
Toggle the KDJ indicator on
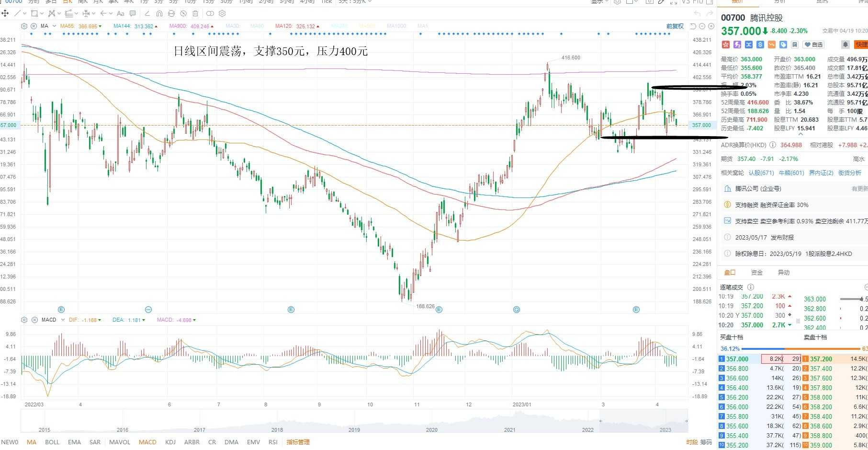pos(170,442)
